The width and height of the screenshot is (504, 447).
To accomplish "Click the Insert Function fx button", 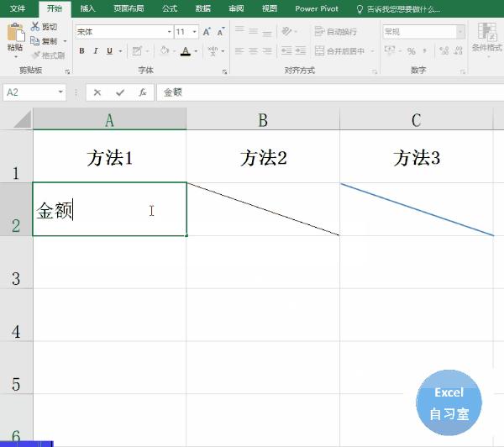I will [143, 92].
